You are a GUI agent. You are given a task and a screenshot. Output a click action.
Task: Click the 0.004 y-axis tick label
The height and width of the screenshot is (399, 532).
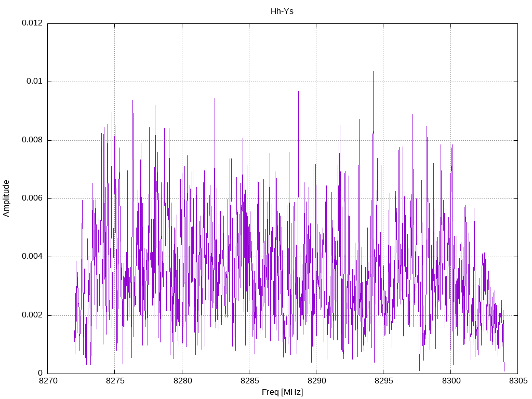pos(32,256)
